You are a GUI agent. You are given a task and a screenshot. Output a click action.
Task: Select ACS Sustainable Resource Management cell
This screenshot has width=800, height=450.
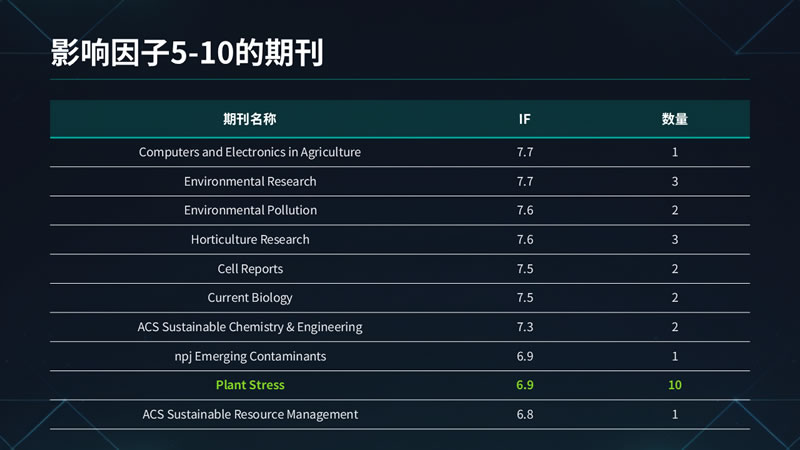tap(250, 414)
